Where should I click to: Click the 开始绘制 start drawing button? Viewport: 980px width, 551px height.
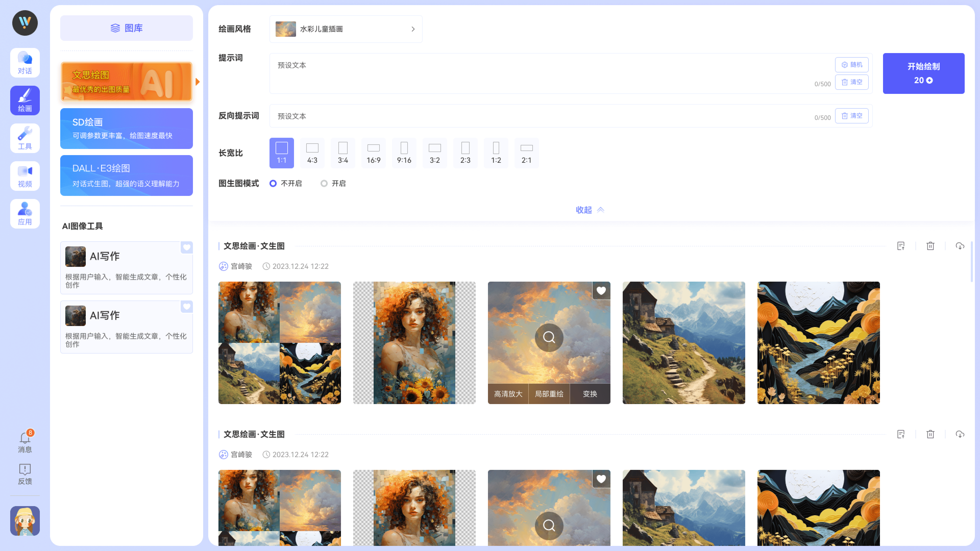coord(924,73)
